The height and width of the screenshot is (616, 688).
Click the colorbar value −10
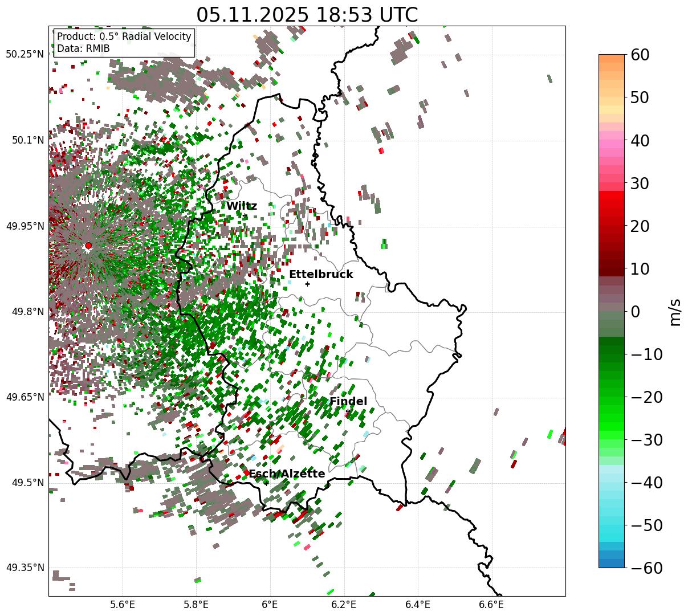tap(646, 354)
